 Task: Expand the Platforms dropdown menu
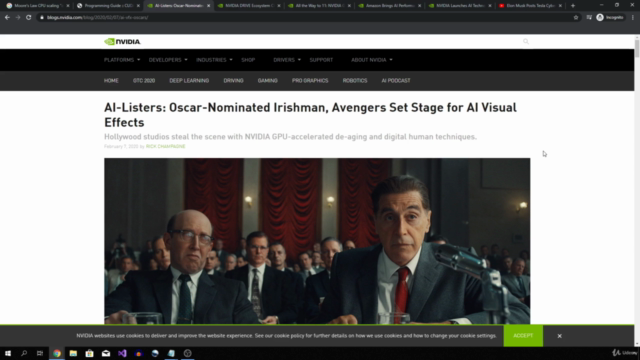point(122,60)
